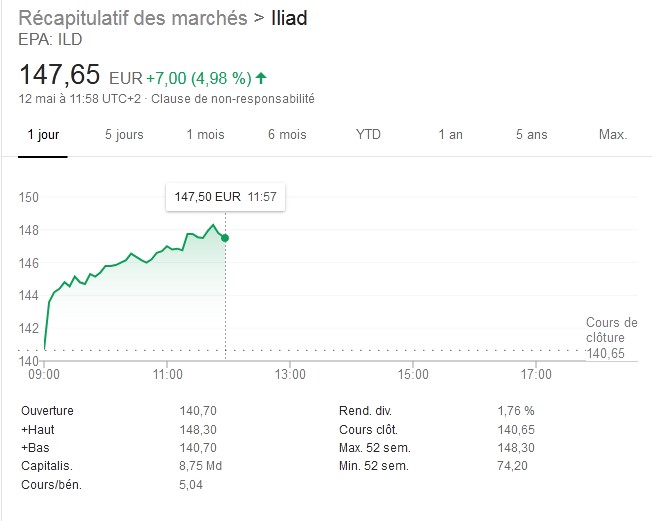Click the green chart marker dot
Screen dimensions: 652x521
(x=225, y=237)
